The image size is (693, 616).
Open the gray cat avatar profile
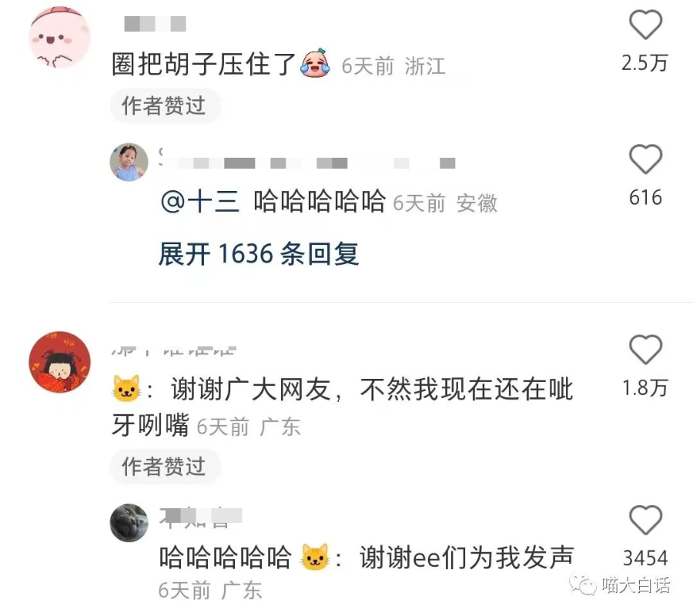[129, 523]
